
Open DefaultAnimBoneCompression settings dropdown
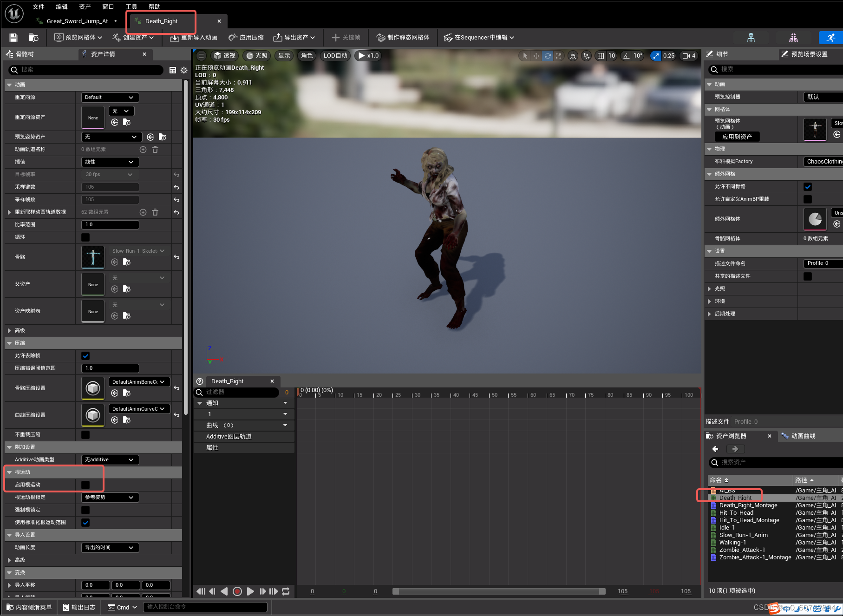tap(139, 382)
